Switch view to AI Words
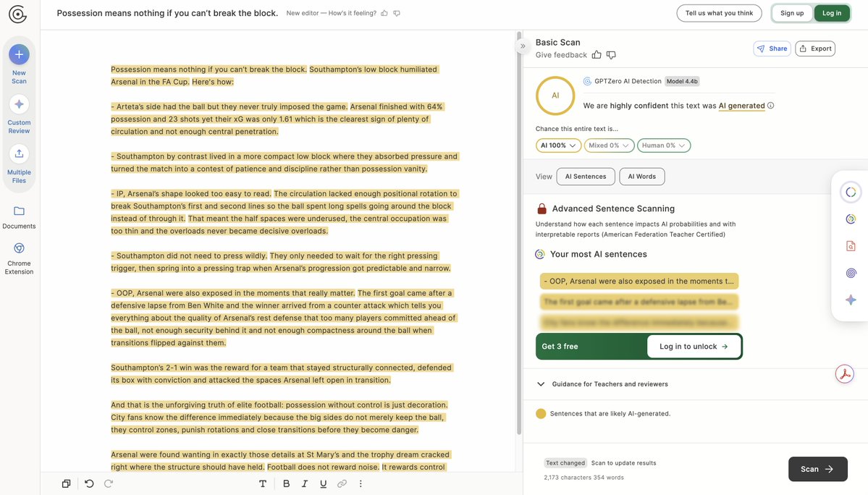The width and height of the screenshot is (868, 495). pyautogui.click(x=641, y=177)
